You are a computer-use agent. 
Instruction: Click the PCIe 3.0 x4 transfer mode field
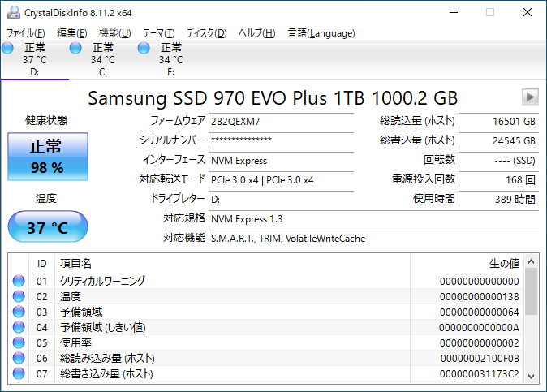[x=281, y=180]
